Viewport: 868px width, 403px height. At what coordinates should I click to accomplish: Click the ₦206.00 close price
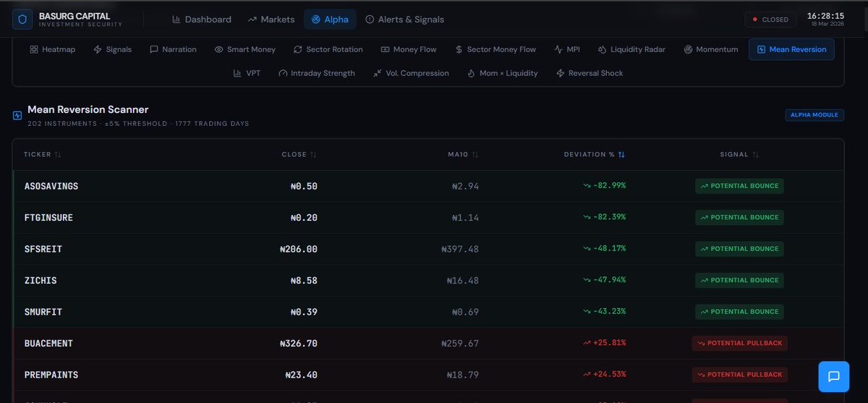point(298,249)
